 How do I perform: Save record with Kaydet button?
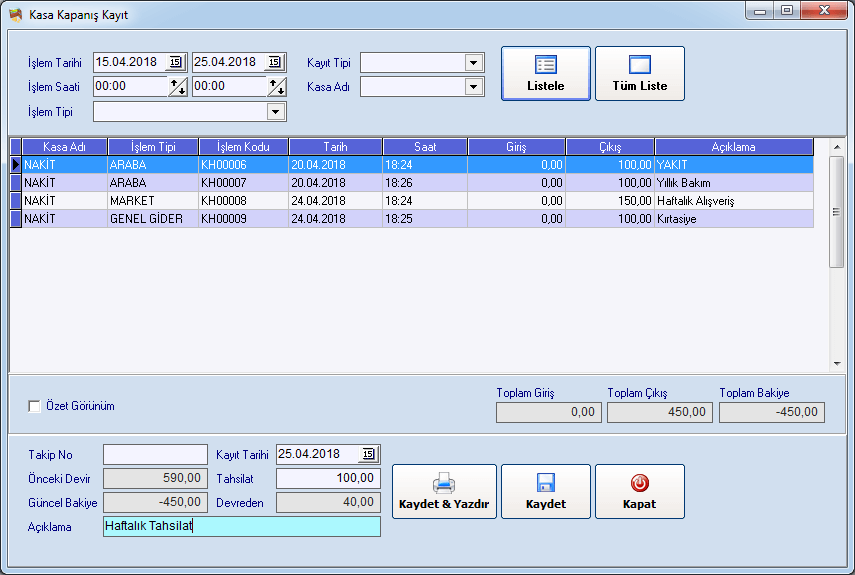pyautogui.click(x=546, y=492)
